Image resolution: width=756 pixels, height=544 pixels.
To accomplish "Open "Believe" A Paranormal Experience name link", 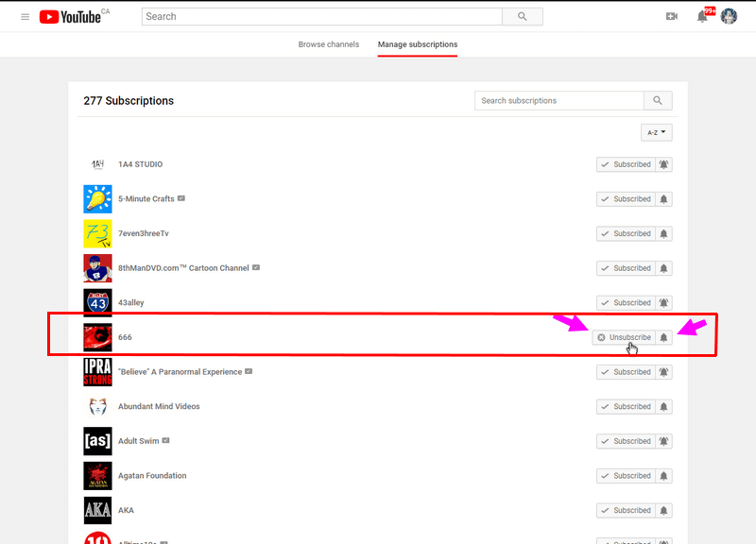I will tap(180, 372).
